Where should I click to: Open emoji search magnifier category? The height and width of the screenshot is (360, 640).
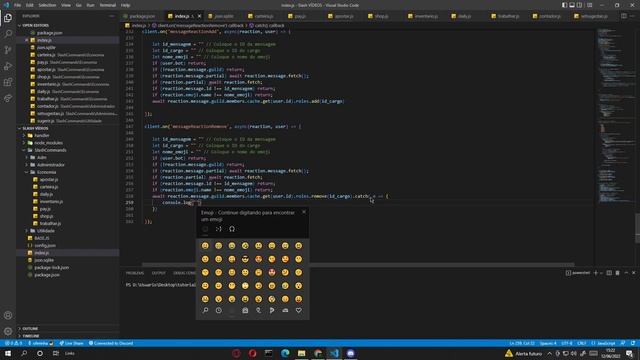click(x=205, y=311)
